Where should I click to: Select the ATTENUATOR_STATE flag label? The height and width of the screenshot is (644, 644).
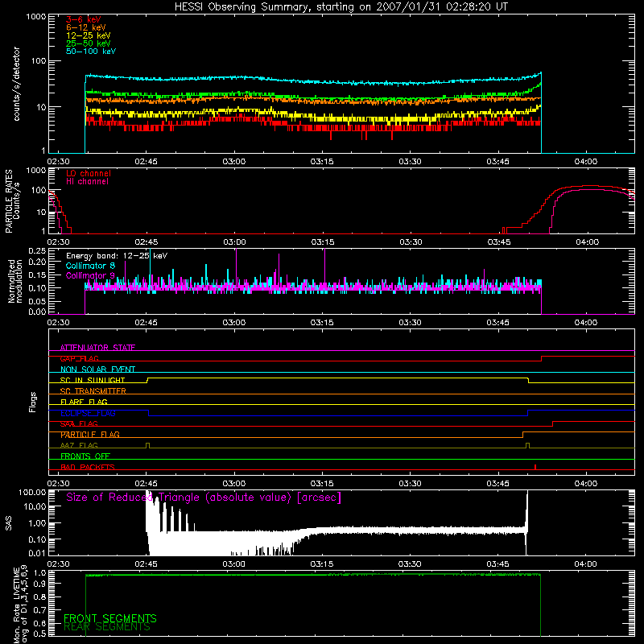coord(97,348)
